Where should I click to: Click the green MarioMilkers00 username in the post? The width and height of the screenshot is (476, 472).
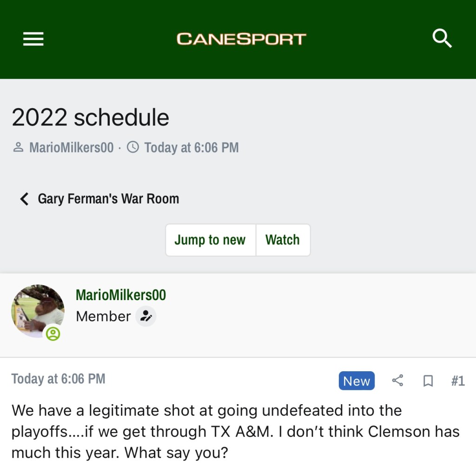pos(121,295)
